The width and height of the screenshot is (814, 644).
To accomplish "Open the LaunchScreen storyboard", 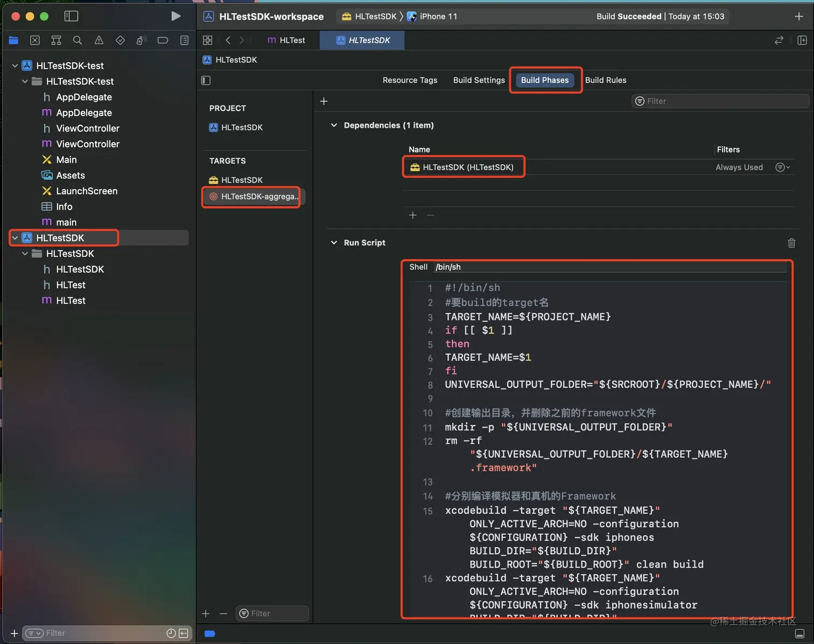I will coord(80,190).
